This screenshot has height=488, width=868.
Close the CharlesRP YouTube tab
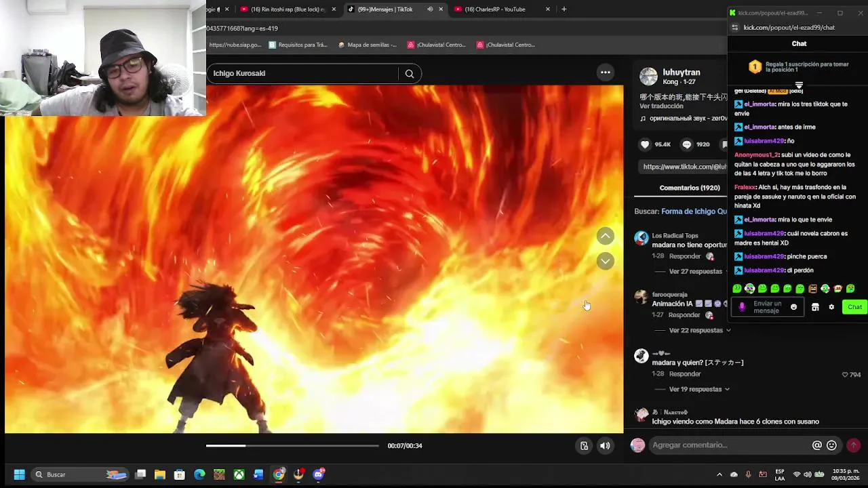tap(548, 9)
